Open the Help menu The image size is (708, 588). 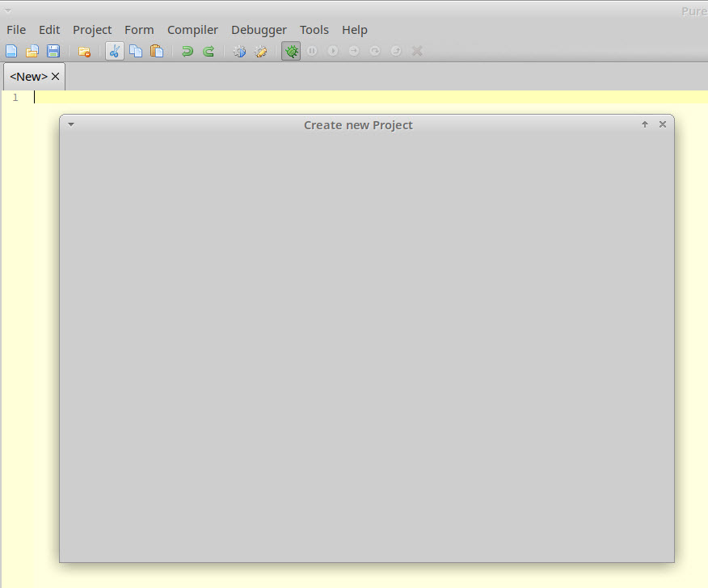pyautogui.click(x=355, y=30)
